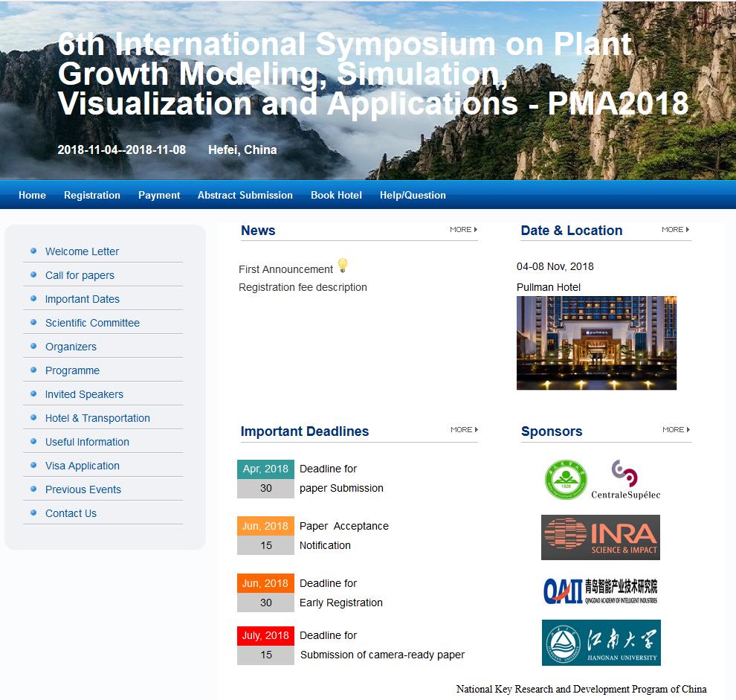Click the Jiangnan University sponsor logo
Screen dimensions: 736x700
[x=601, y=643]
